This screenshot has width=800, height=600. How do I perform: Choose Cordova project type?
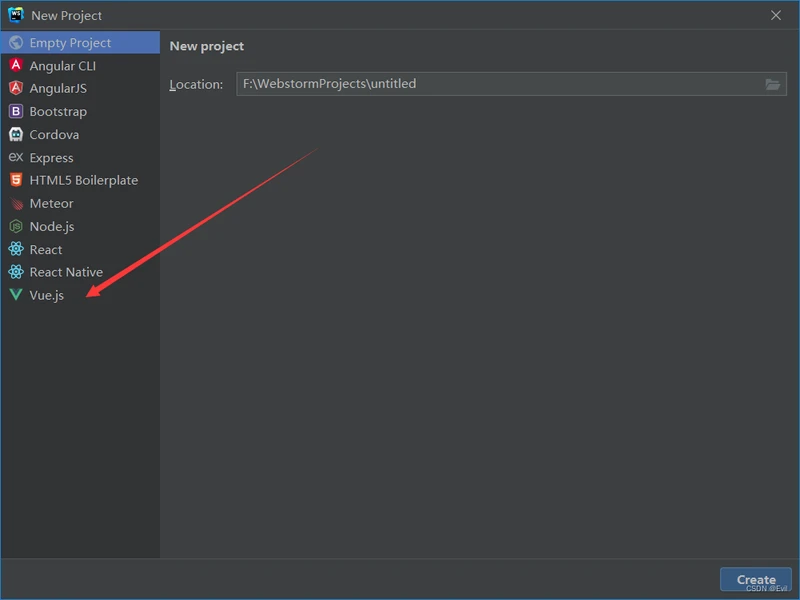(80, 134)
